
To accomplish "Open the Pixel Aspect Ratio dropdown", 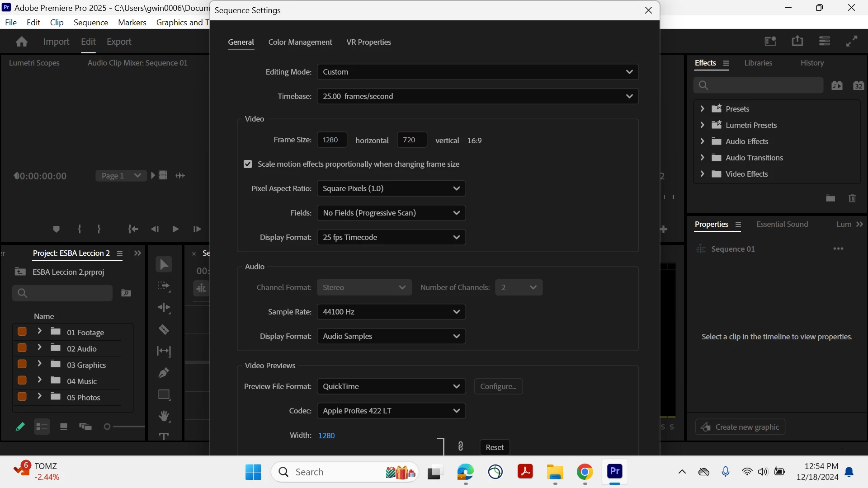I will [x=391, y=188].
